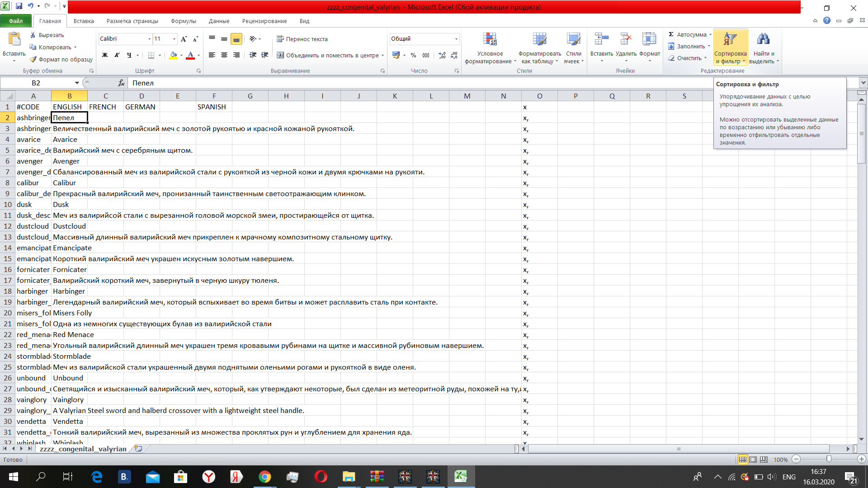This screenshot has height=488, width=868.
Task: Open the number format dropdown showing Общий
Action: coord(456,39)
